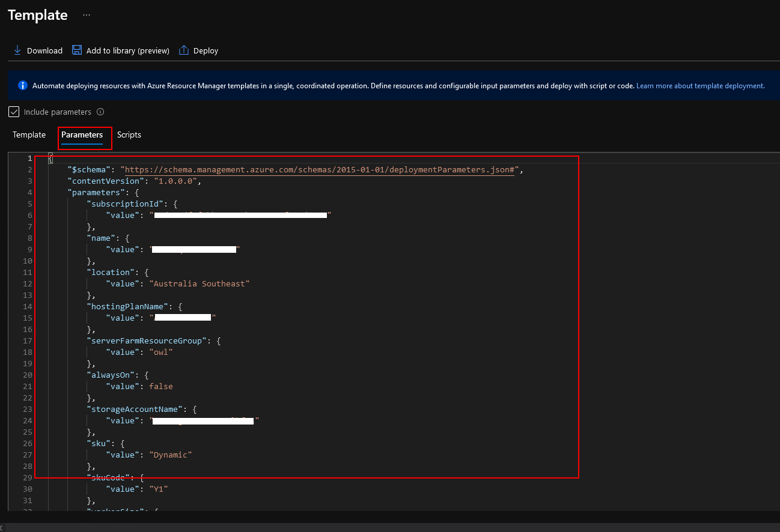Click line number 12 in the gutter

(x=28, y=284)
